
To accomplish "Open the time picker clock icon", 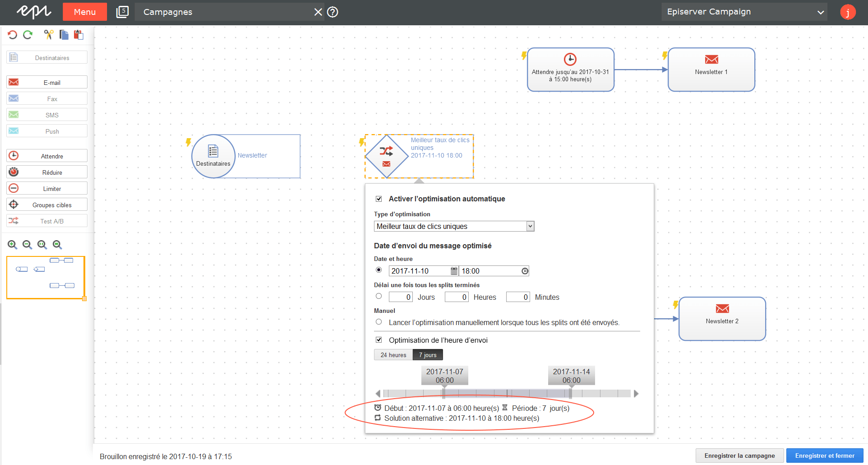I will pyautogui.click(x=525, y=271).
